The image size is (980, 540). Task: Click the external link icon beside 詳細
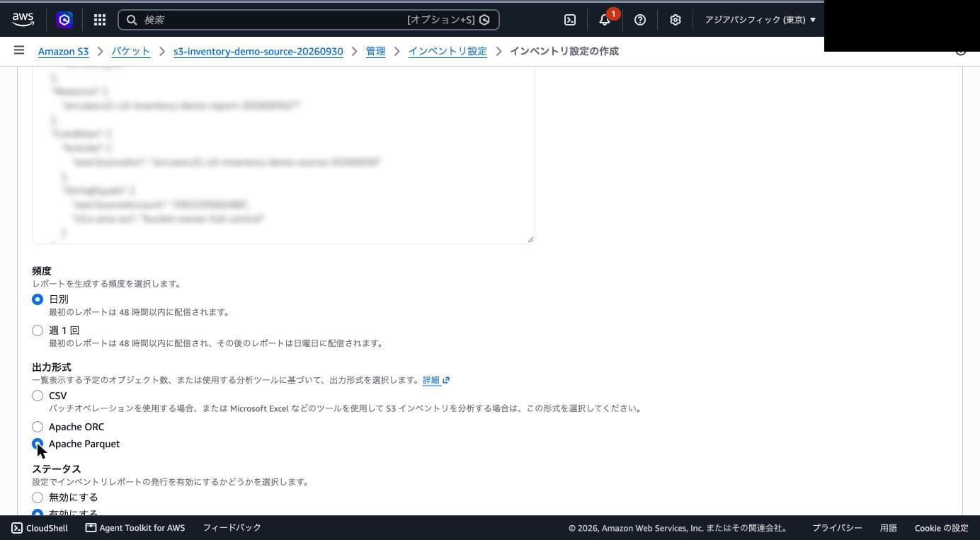pyautogui.click(x=445, y=381)
